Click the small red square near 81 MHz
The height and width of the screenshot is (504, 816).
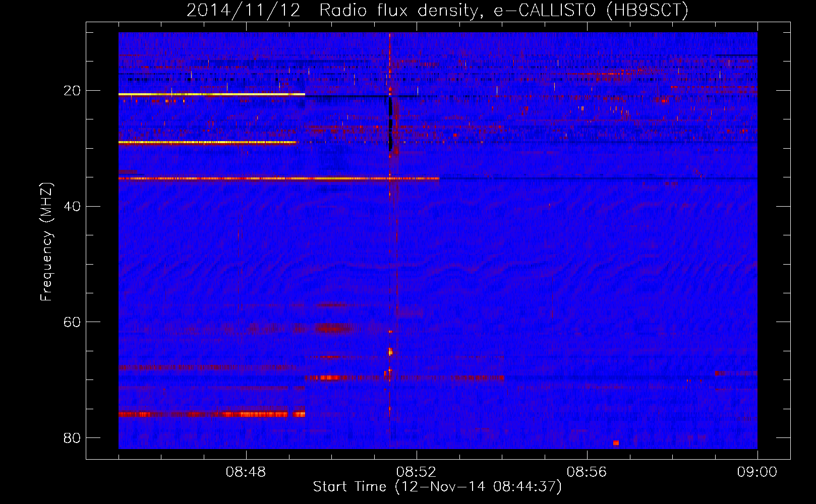(x=616, y=443)
